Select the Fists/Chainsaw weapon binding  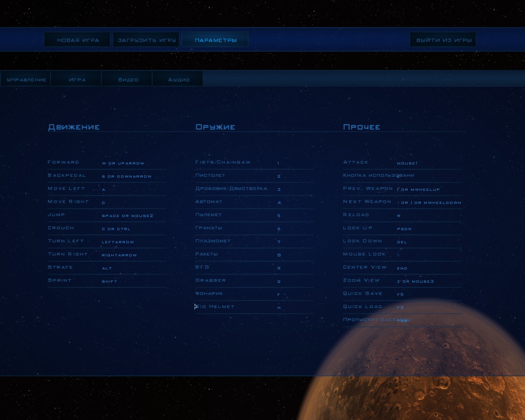pyautogui.click(x=255, y=163)
